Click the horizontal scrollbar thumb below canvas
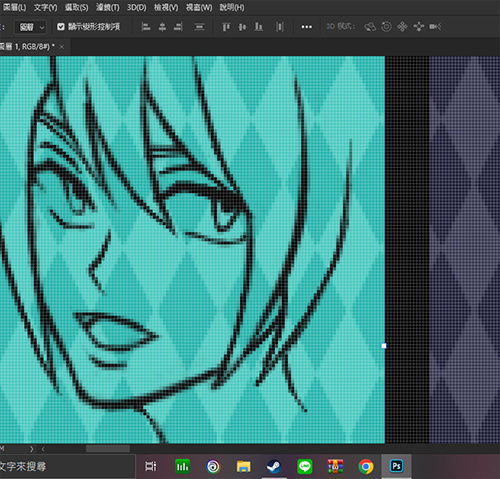Image resolution: width=500 pixels, height=479 pixels. 108,449
